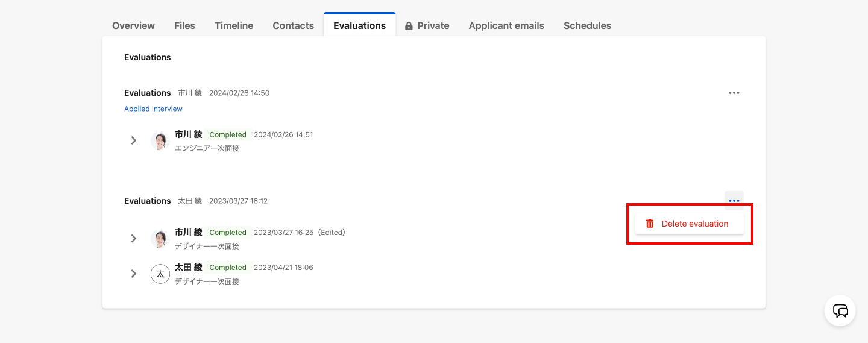
Task: Open the Files tab
Action: coord(184,25)
